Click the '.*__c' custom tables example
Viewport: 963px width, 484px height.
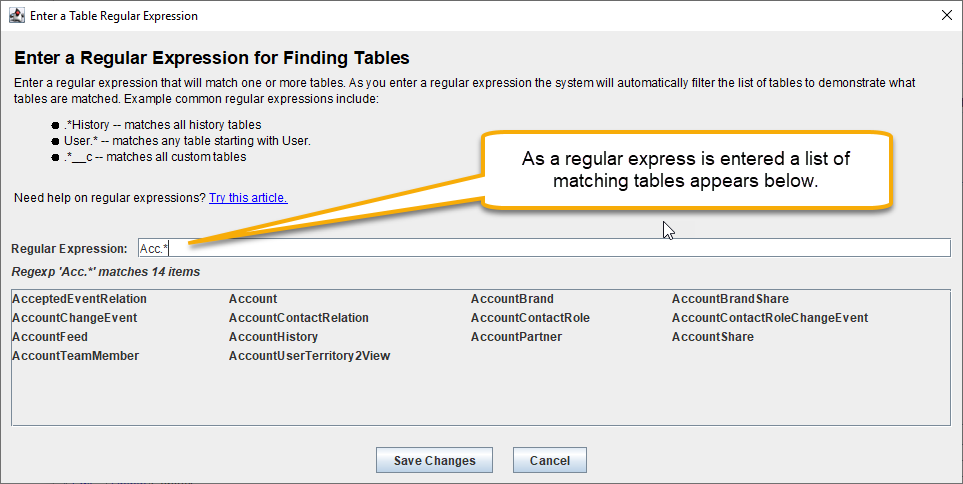155,157
